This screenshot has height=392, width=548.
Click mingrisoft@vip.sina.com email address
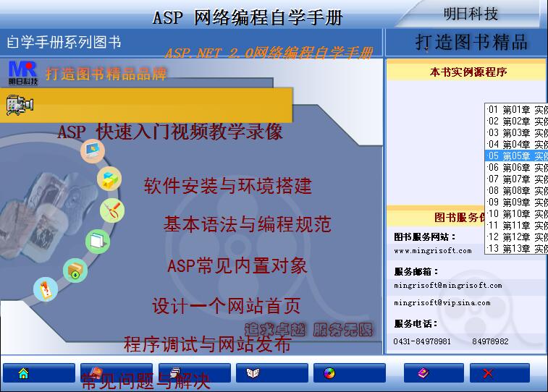(x=442, y=302)
